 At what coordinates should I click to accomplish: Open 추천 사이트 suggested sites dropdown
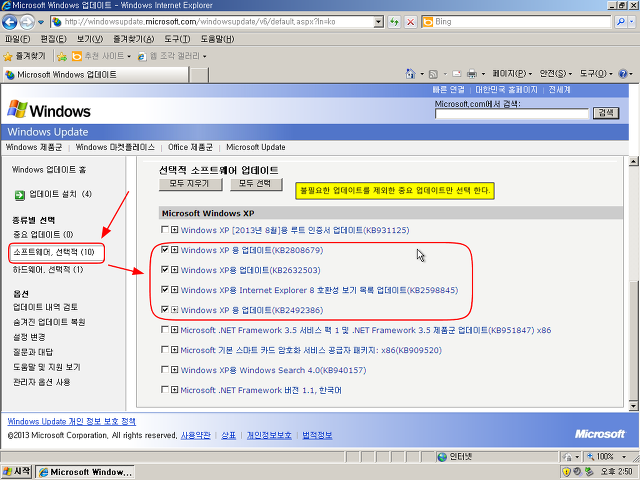coord(101,56)
